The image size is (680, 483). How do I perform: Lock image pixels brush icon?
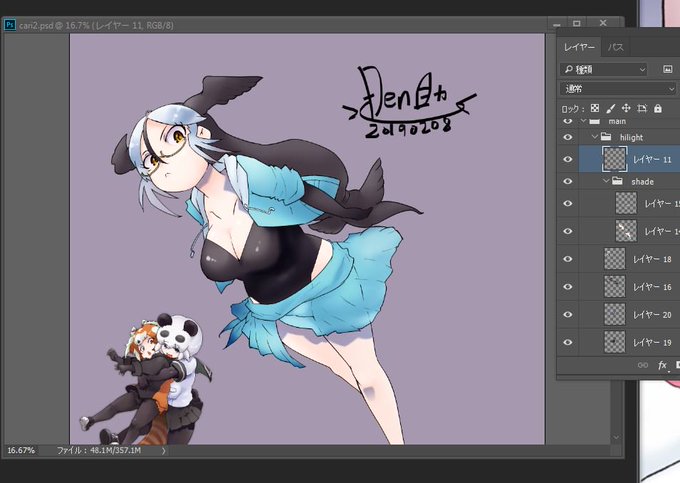pos(610,108)
